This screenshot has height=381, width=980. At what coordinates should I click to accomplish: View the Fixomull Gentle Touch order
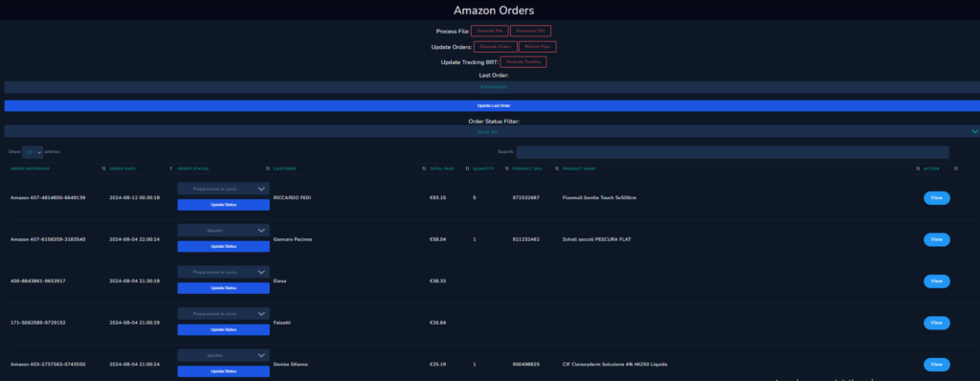tap(936, 198)
